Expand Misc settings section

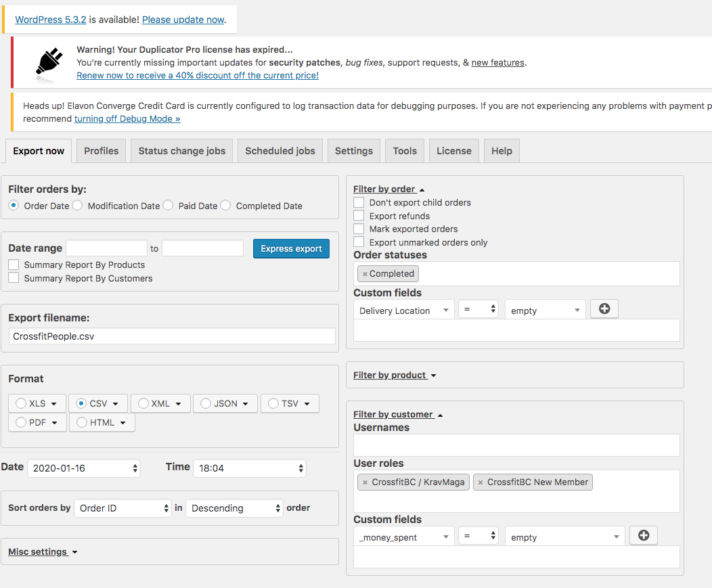(x=43, y=551)
